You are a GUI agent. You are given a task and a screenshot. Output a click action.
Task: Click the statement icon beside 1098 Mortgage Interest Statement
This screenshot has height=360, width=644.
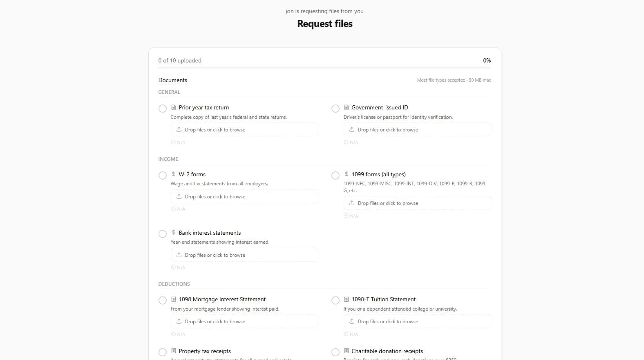[x=173, y=299]
